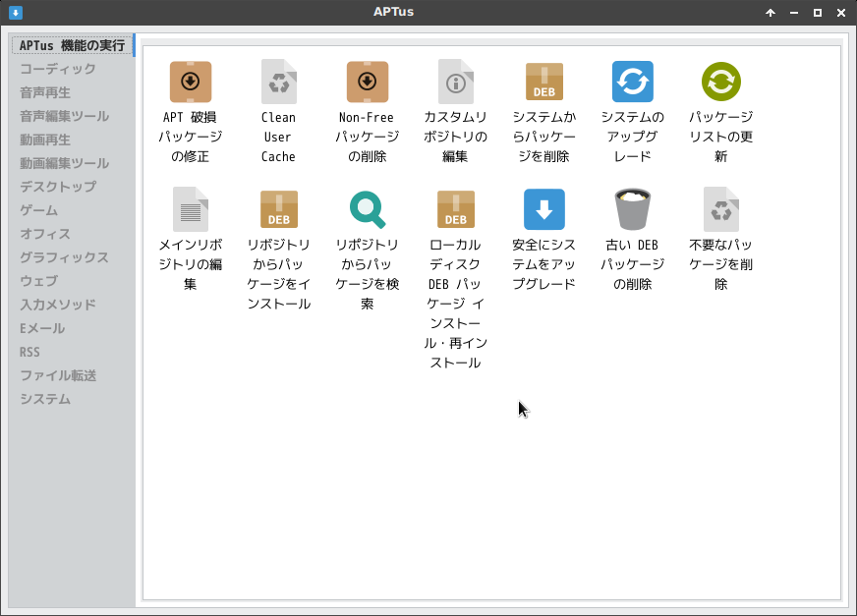Open リポジトリからパッケージをインストール icon
This screenshot has height=616, width=857.
(x=279, y=209)
